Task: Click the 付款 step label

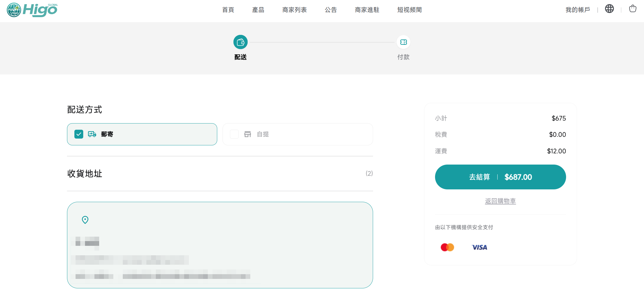Action: [403, 57]
